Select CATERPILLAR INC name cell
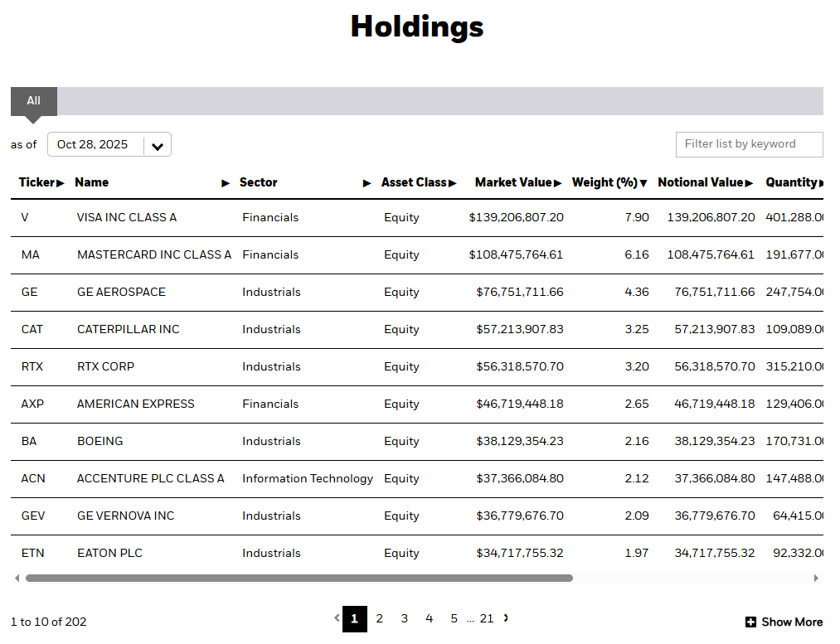840x644 pixels. pyautogui.click(x=128, y=329)
